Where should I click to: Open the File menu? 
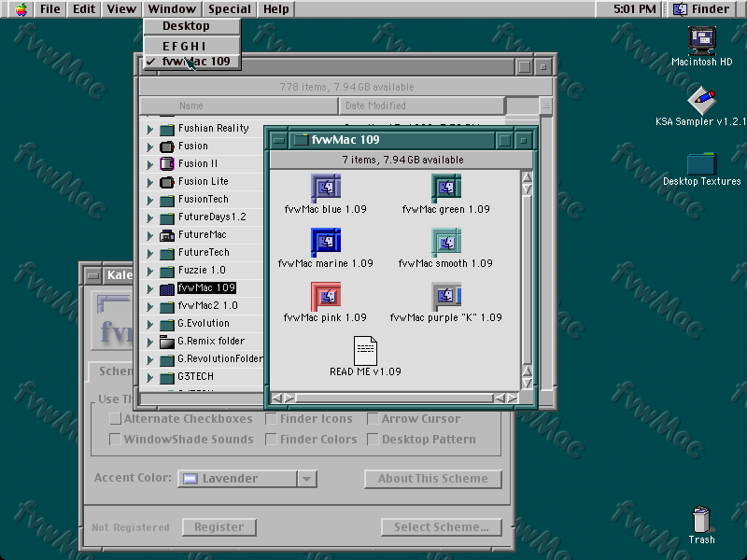50,9
